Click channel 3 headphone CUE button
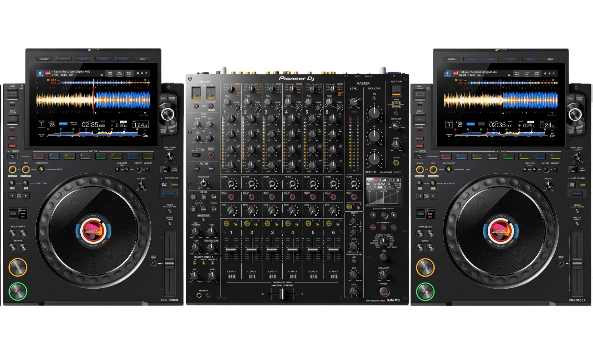The width and height of the screenshot is (593, 364). click(267, 224)
